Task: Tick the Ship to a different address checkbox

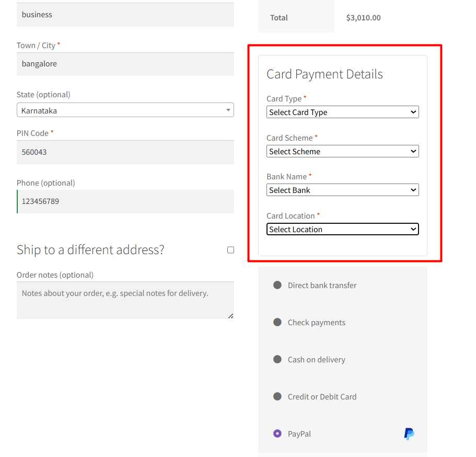Action: click(x=230, y=250)
